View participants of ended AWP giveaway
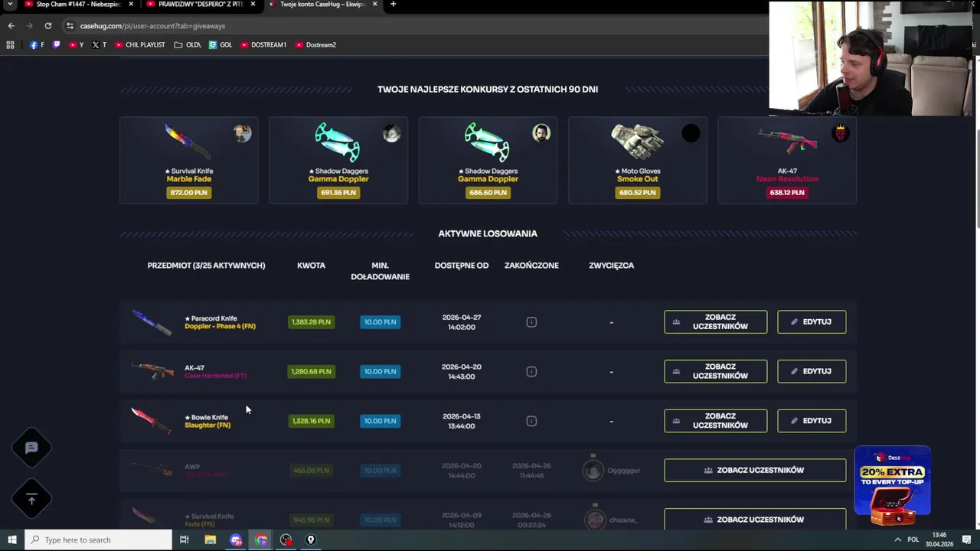Image resolution: width=980 pixels, height=551 pixels. click(x=755, y=470)
